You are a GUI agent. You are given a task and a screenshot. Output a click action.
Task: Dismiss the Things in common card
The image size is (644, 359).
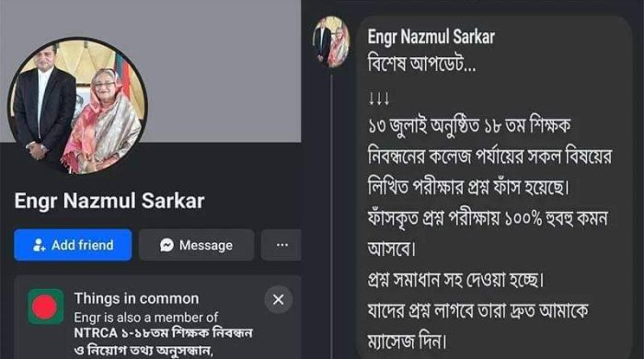click(x=279, y=299)
